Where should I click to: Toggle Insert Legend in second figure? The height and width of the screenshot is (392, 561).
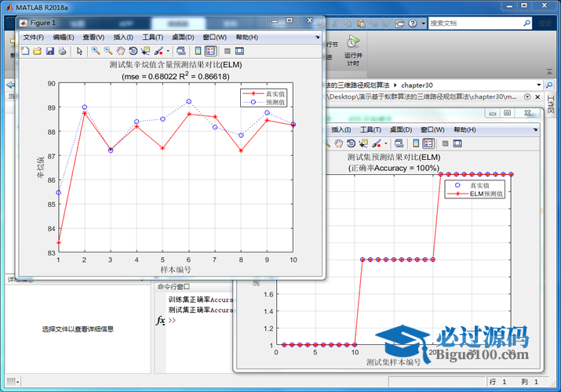click(428, 143)
